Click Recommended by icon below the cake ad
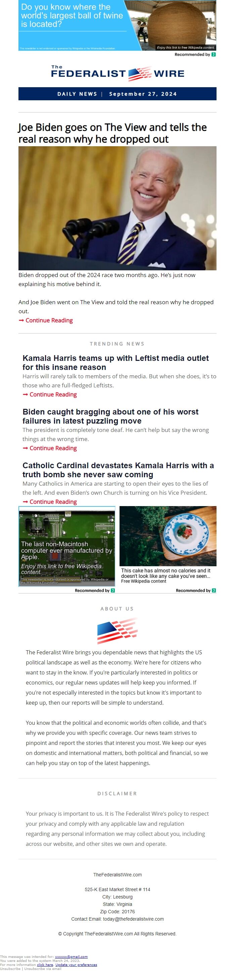The image size is (235, 980). [x=214, y=590]
